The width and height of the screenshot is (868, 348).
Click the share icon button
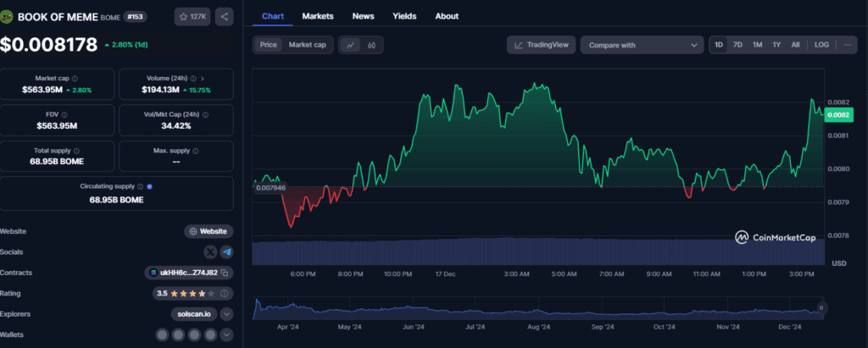(x=224, y=17)
